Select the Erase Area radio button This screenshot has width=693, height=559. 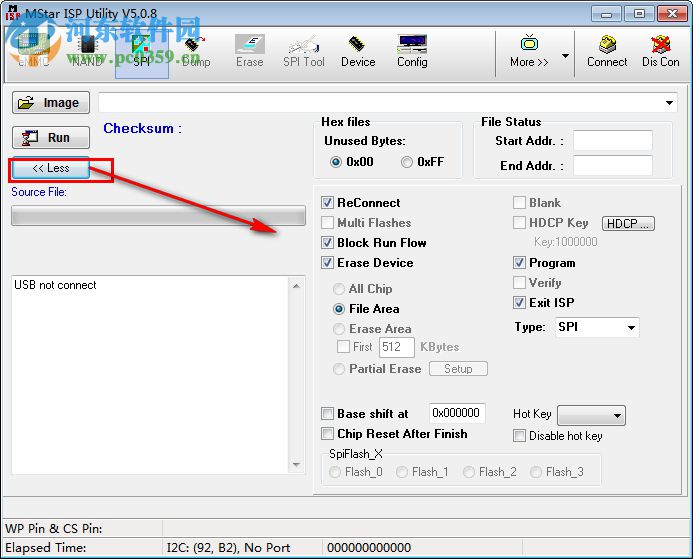pyautogui.click(x=339, y=329)
